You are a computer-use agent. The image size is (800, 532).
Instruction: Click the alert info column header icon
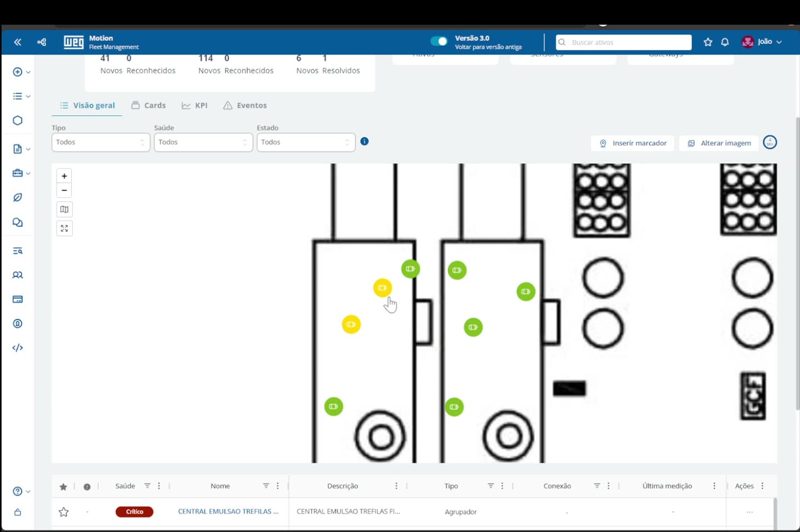pyautogui.click(x=87, y=486)
